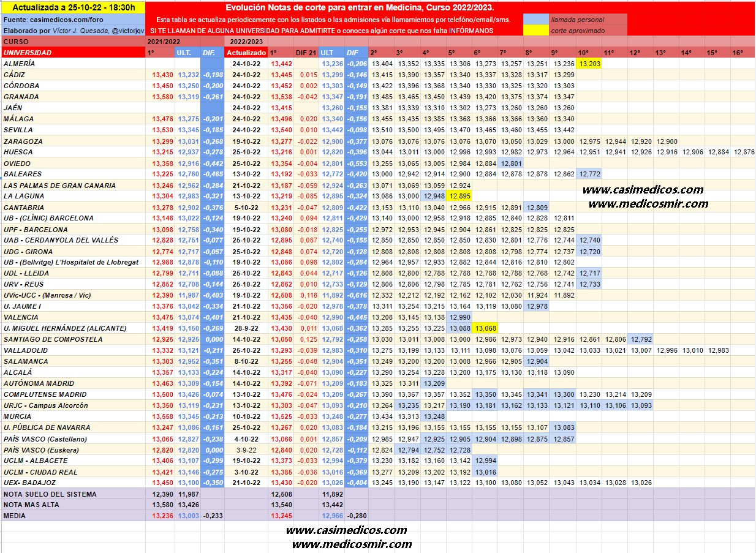Screen dimensions: 756x553
Task: Select the 'URV - REUS' row label
Action: click(73, 284)
